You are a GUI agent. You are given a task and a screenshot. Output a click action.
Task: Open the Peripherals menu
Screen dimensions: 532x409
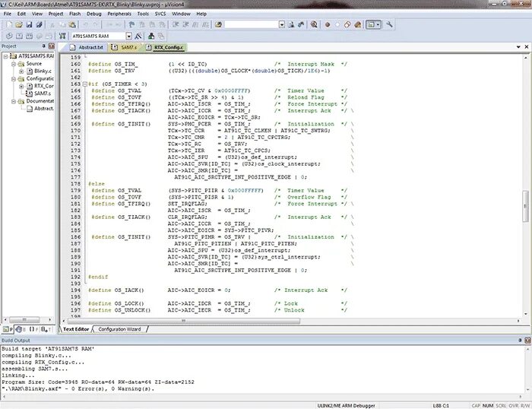pos(119,14)
